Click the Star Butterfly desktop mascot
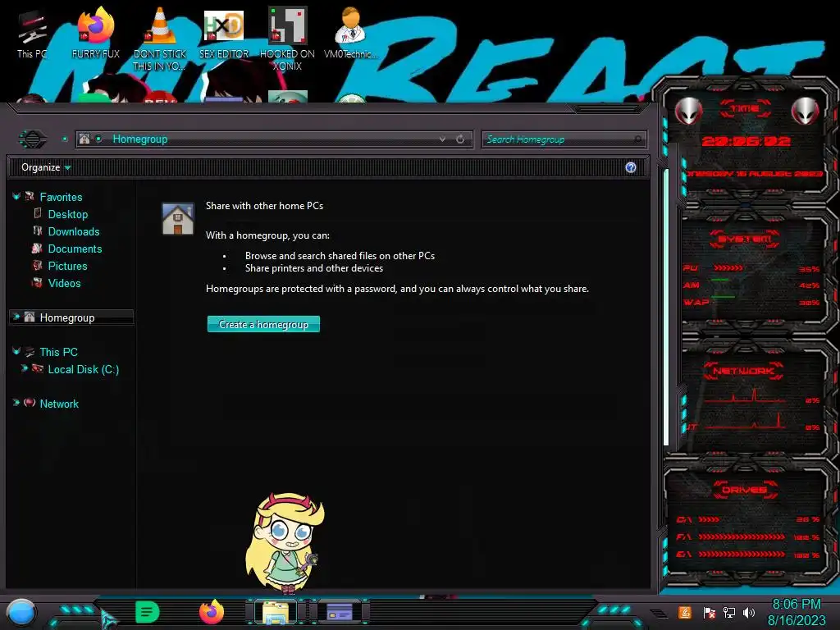 (285, 542)
